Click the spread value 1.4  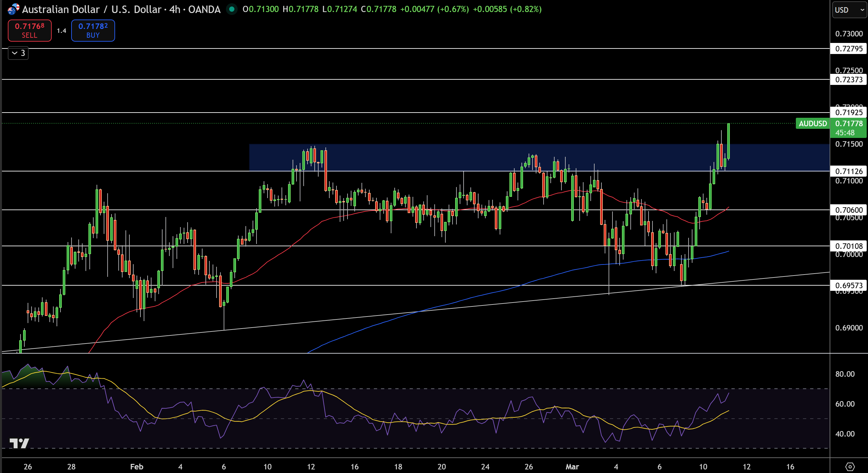[x=61, y=31]
